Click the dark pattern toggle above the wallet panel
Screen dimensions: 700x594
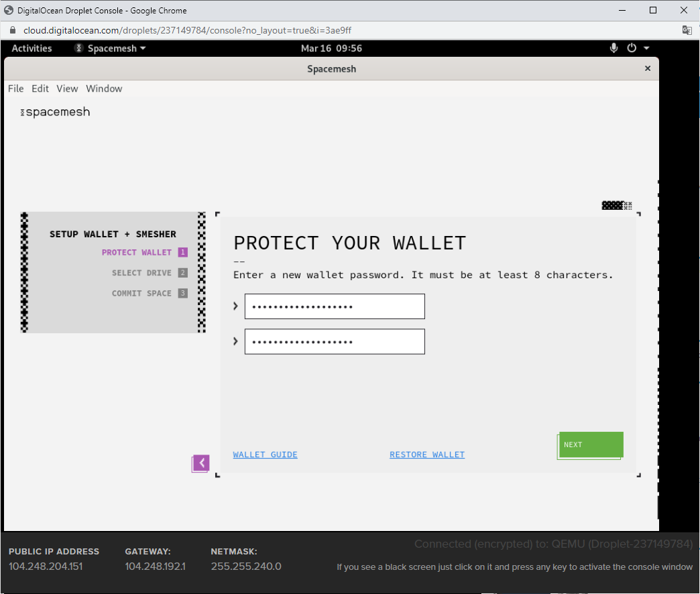point(616,205)
